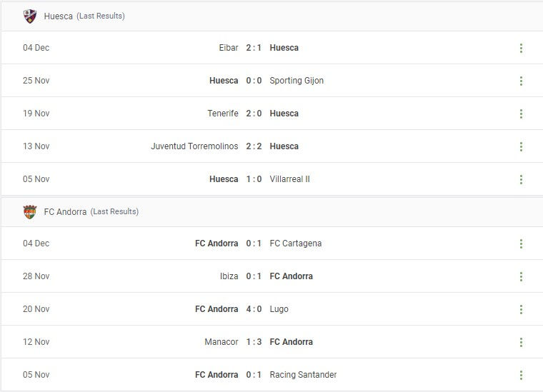Screen dimensions: 543x392
Task: Click the 4 : 0 score against Lugo
Action: tap(254, 309)
